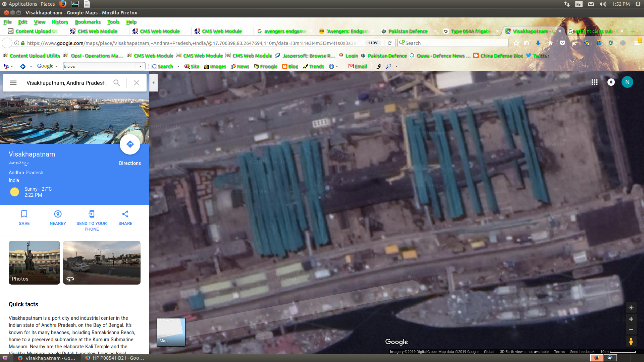Open the Photos thumbnail

pos(34,262)
